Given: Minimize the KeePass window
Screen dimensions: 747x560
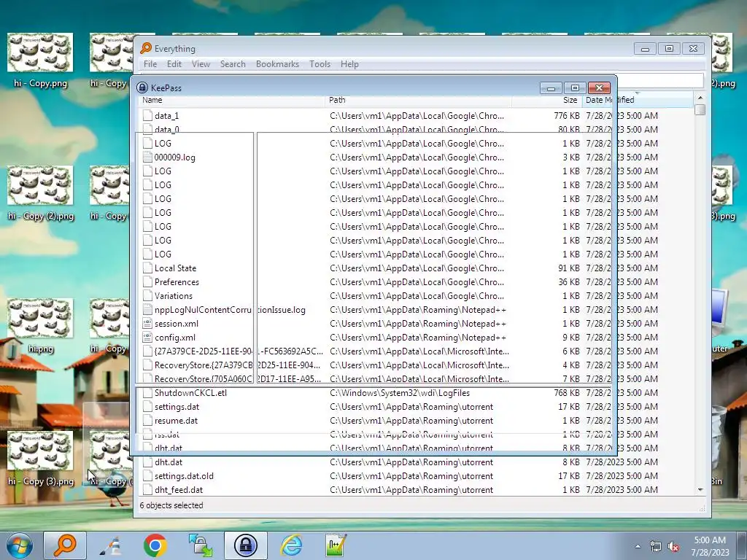Looking at the screenshot, I should [x=551, y=88].
